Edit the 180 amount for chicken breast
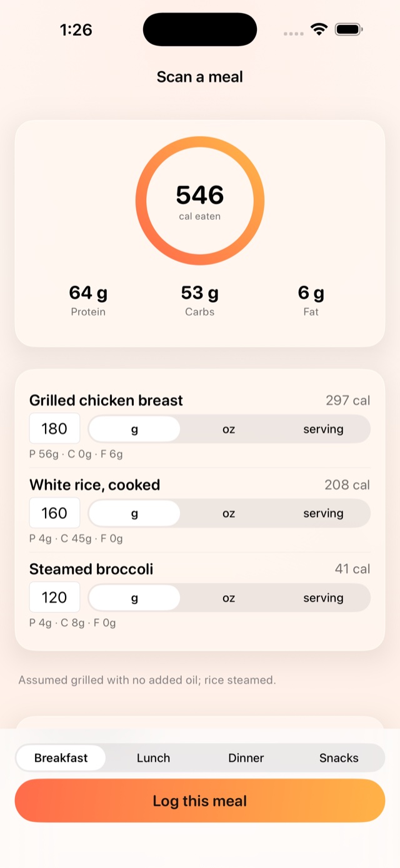The height and width of the screenshot is (868, 400). click(54, 429)
